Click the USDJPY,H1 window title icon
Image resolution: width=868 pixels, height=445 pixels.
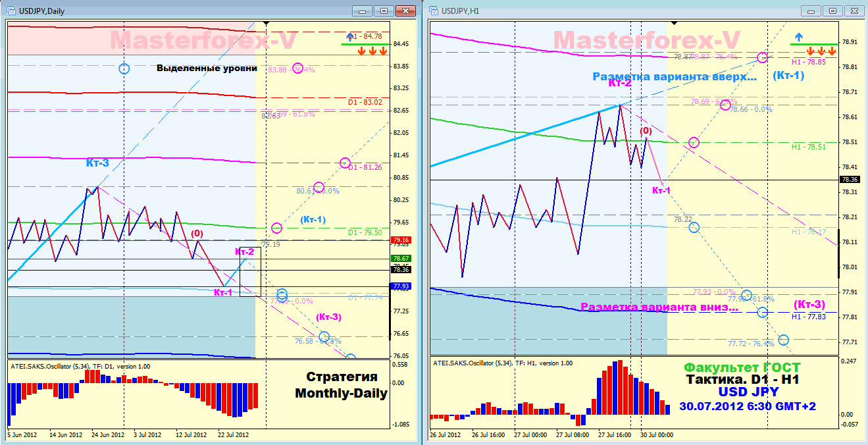click(x=434, y=11)
